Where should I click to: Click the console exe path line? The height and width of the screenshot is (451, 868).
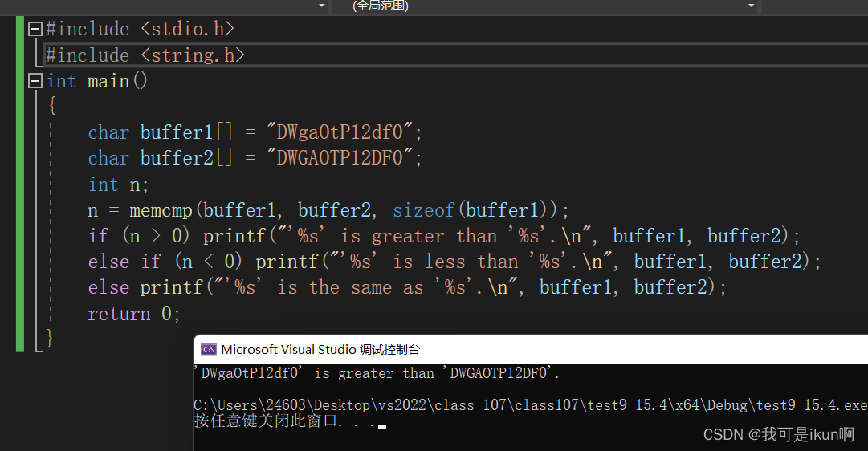tap(530, 405)
